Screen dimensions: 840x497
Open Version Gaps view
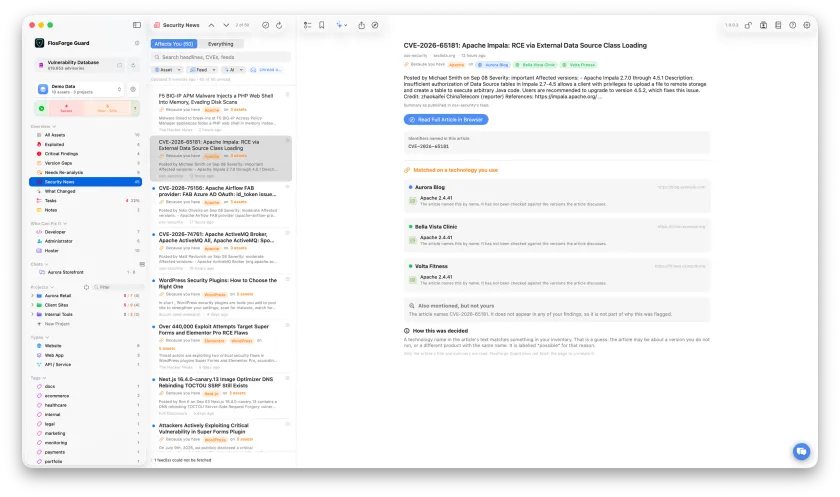click(x=86, y=163)
